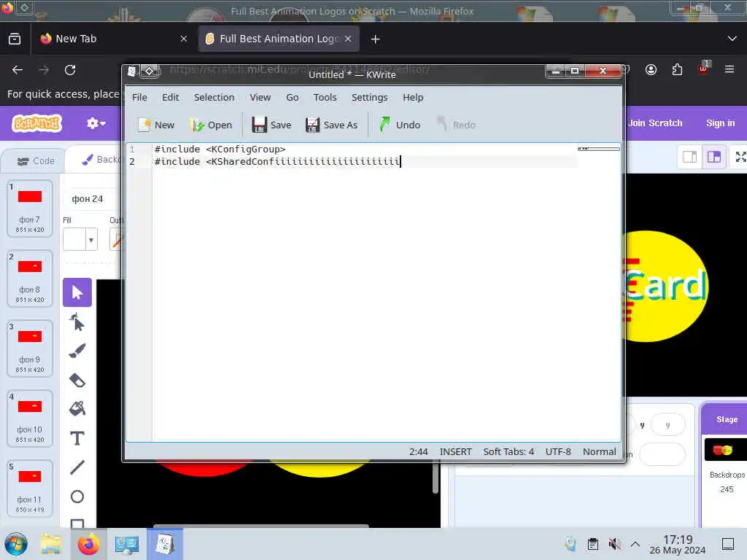Image resolution: width=747 pixels, height=560 pixels.
Task: Open Firefox hamburger application menu
Action: [729, 69]
